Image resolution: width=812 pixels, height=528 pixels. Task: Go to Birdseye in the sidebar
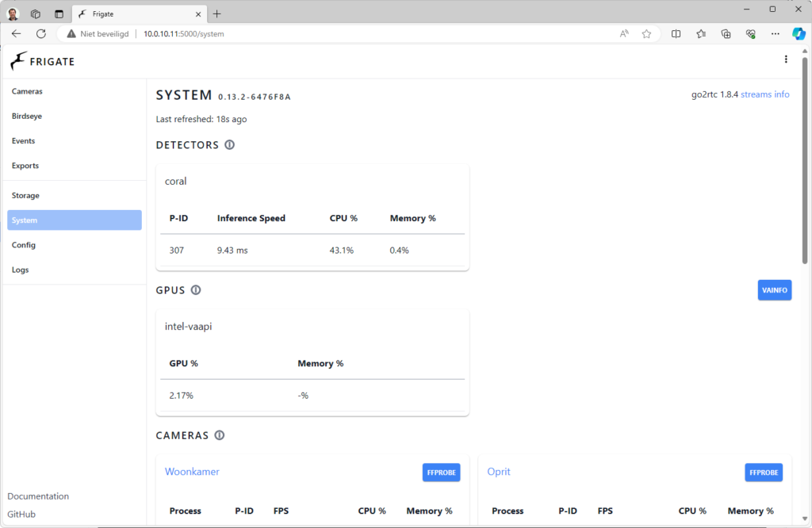pyautogui.click(x=27, y=116)
